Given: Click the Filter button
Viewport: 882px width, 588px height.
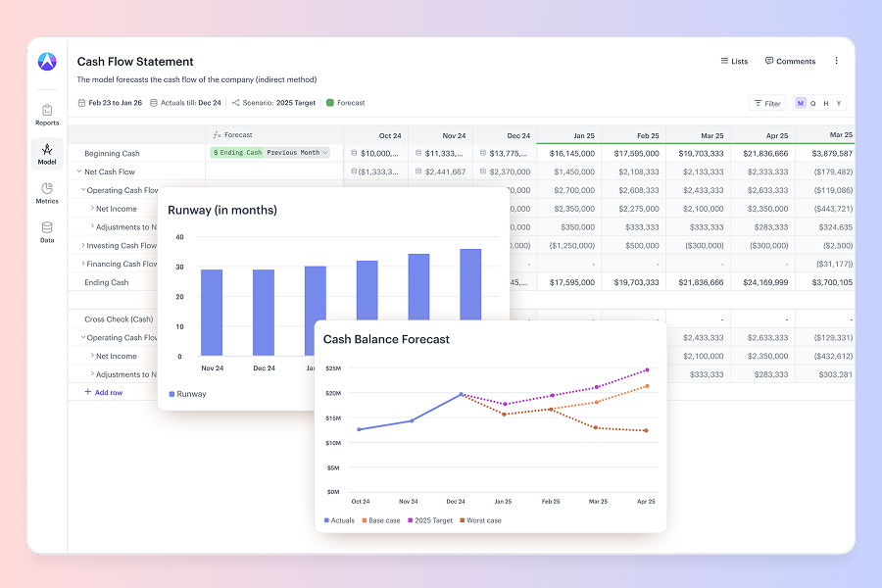Looking at the screenshot, I should pos(767,103).
